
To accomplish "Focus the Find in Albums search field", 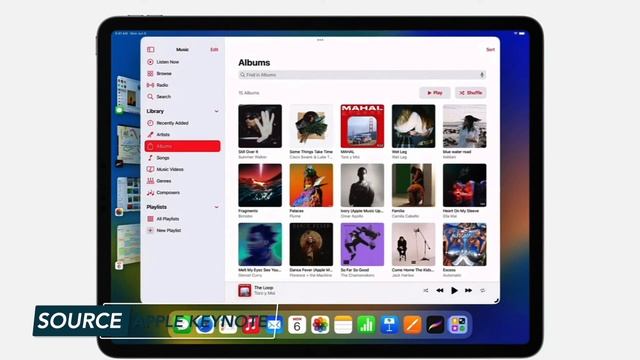I will click(362, 75).
